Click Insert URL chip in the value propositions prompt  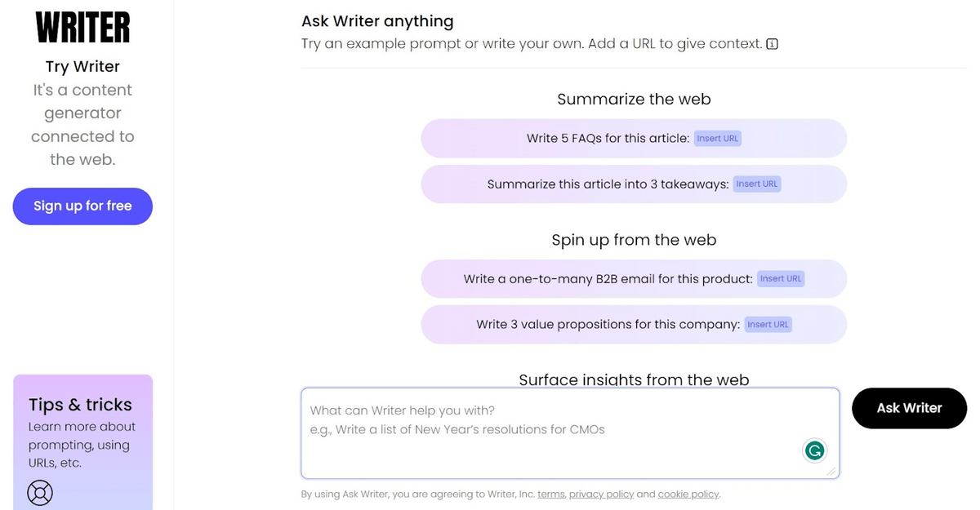(x=768, y=325)
